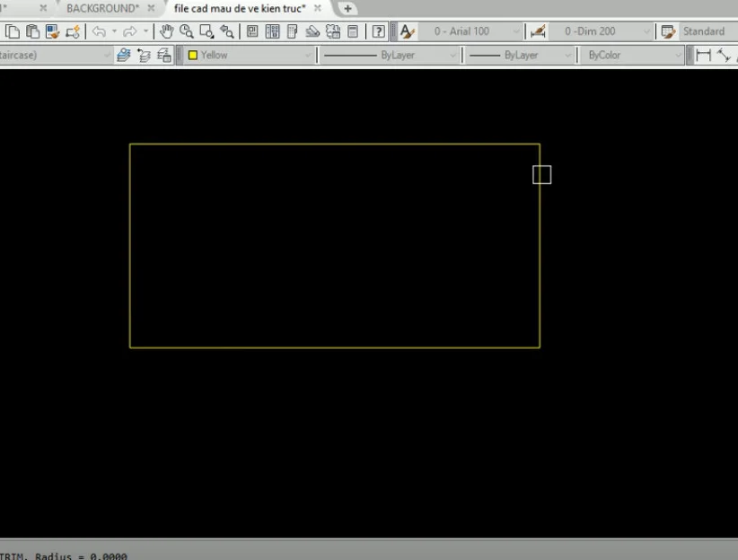Viewport: 738px width, 560px height.
Task: Select the Match Properties brush icon
Action: pyautogui.click(x=52, y=31)
